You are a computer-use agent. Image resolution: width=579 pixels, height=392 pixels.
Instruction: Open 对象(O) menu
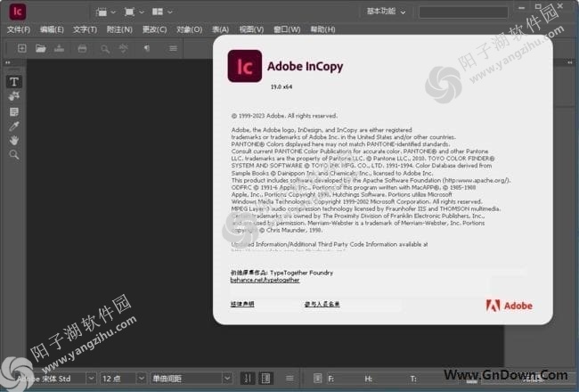tap(189, 29)
